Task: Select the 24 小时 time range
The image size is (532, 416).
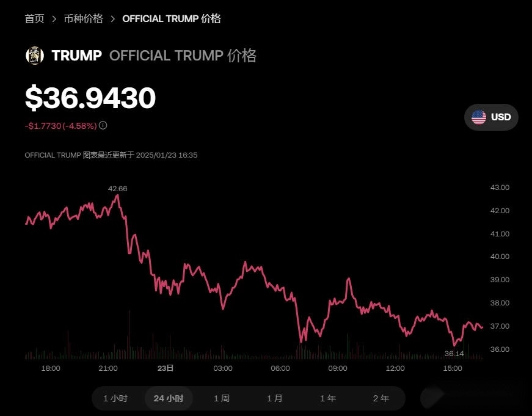Action: (x=169, y=398)
